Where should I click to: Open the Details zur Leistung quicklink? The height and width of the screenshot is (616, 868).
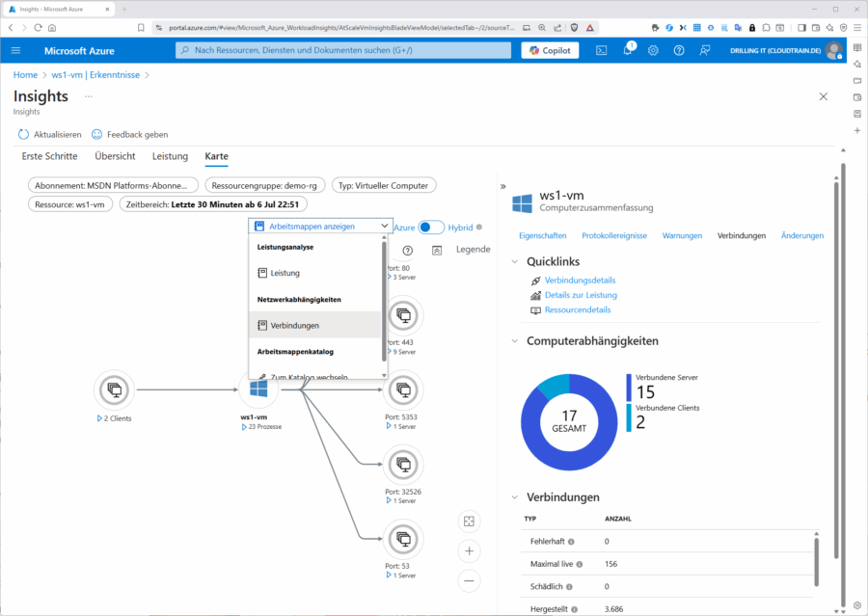tap(581, 295)
